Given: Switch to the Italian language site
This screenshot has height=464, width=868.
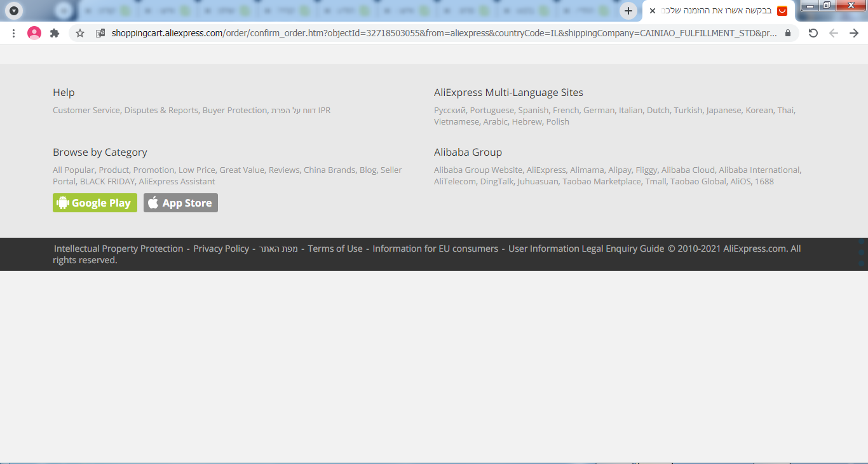Looking at the screenshot, I should pos(631,110).
